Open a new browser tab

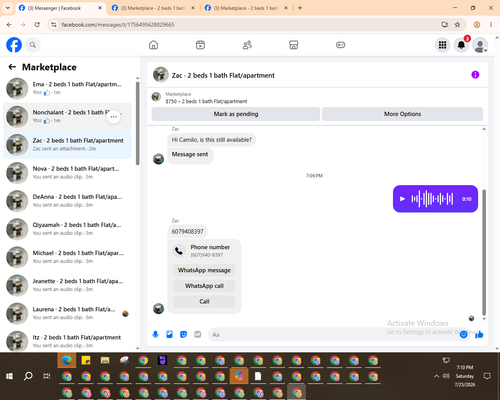pos(300,8)
